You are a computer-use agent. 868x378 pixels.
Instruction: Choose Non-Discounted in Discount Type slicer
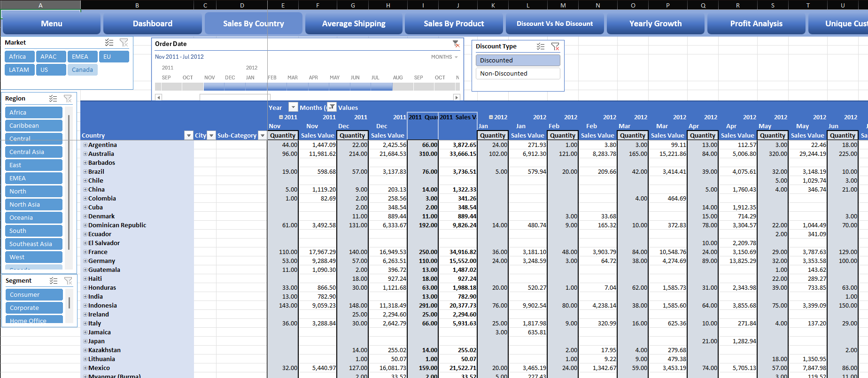click(x=518, y=73)
